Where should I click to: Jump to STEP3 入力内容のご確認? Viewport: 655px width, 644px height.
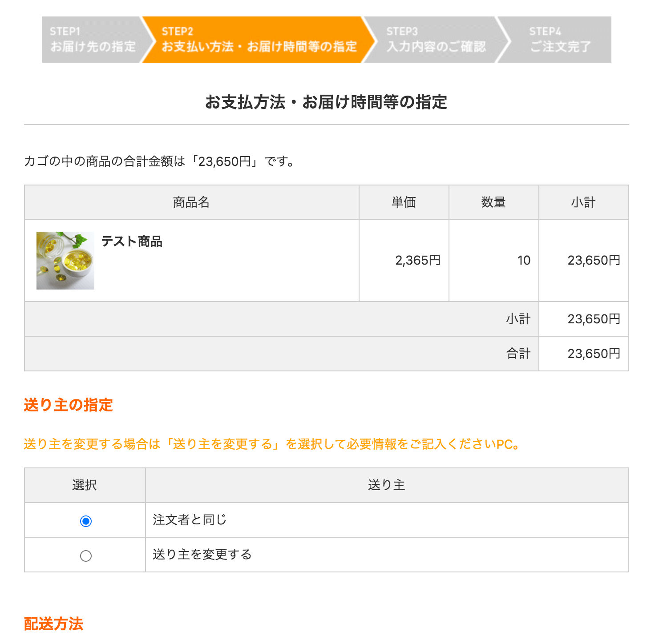point(436,40)
